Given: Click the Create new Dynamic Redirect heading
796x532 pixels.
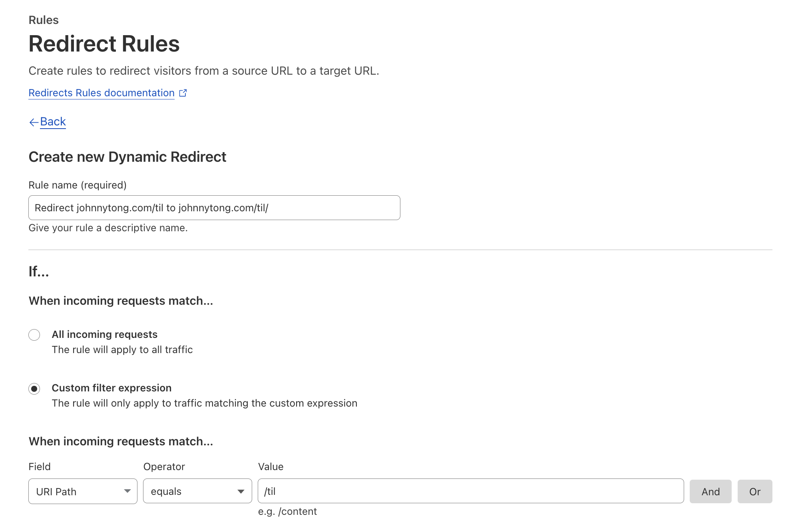Looking at the screenshot, I should (x=127, y=157).
